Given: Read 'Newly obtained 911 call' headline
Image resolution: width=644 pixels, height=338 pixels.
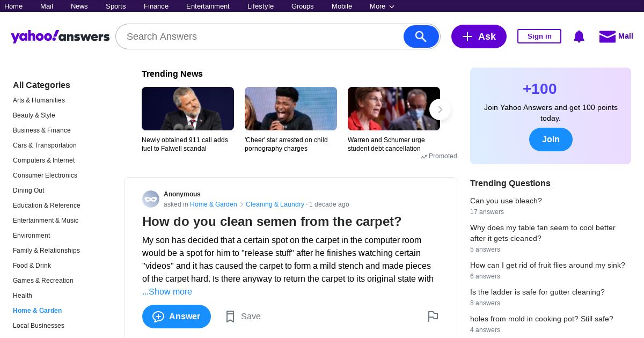Looking at the screenshot, I should point(185,144).
